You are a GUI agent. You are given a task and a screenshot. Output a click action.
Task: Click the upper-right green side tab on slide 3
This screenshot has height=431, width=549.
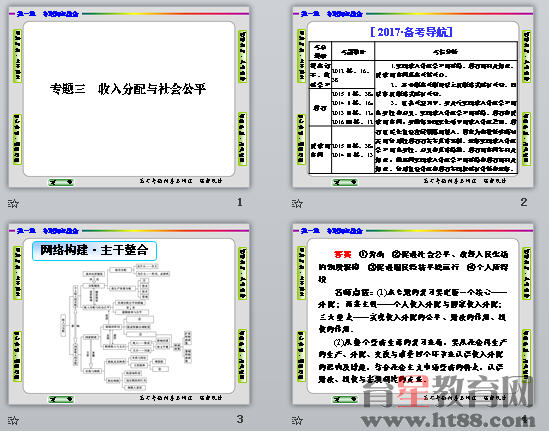point(242,273)
